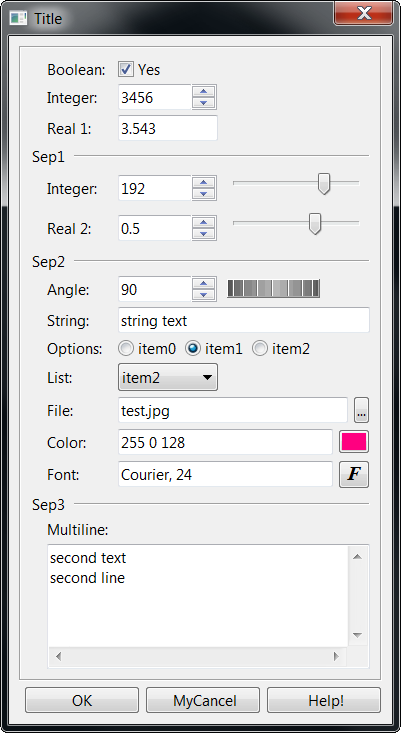Screen dimensions: 401x733
Task: Click the Angle gray striped dial control
Action: [x=273, y=288]
